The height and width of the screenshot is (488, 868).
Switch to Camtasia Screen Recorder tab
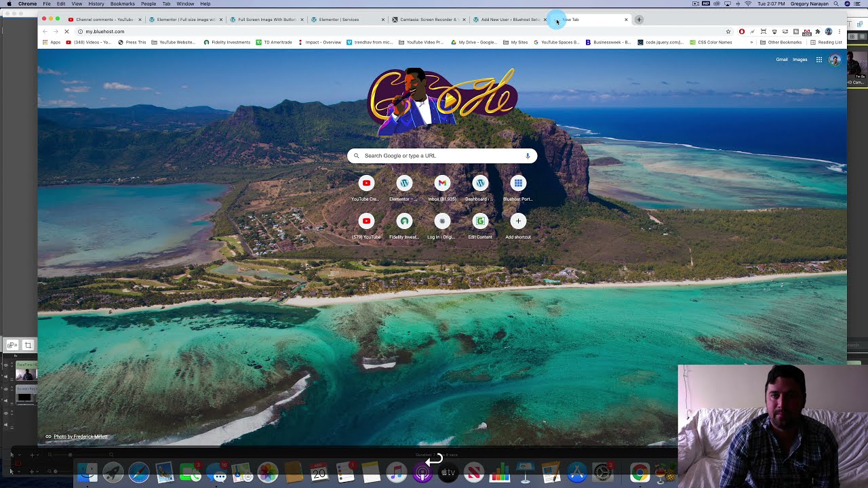429,20
